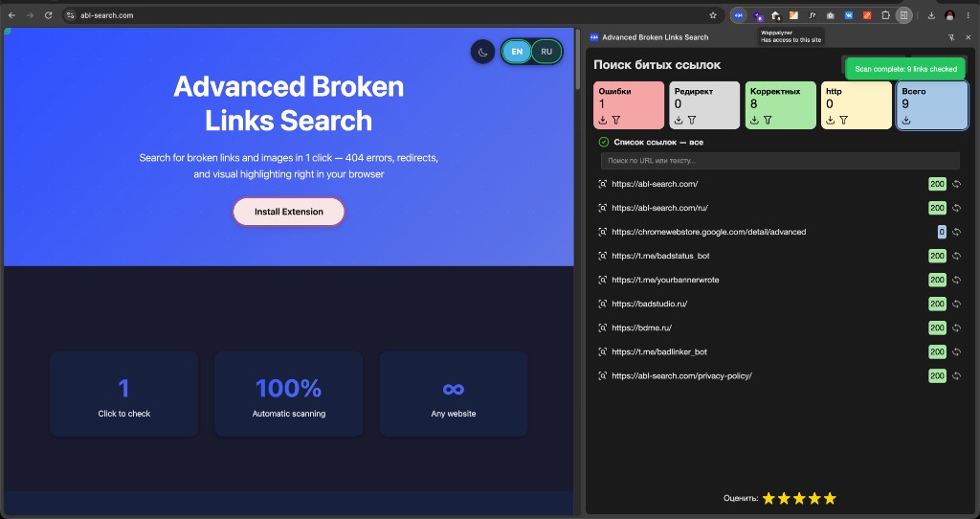Recheck the privacy-policy link
980x519 pixels.
click(x=956, y=375)
